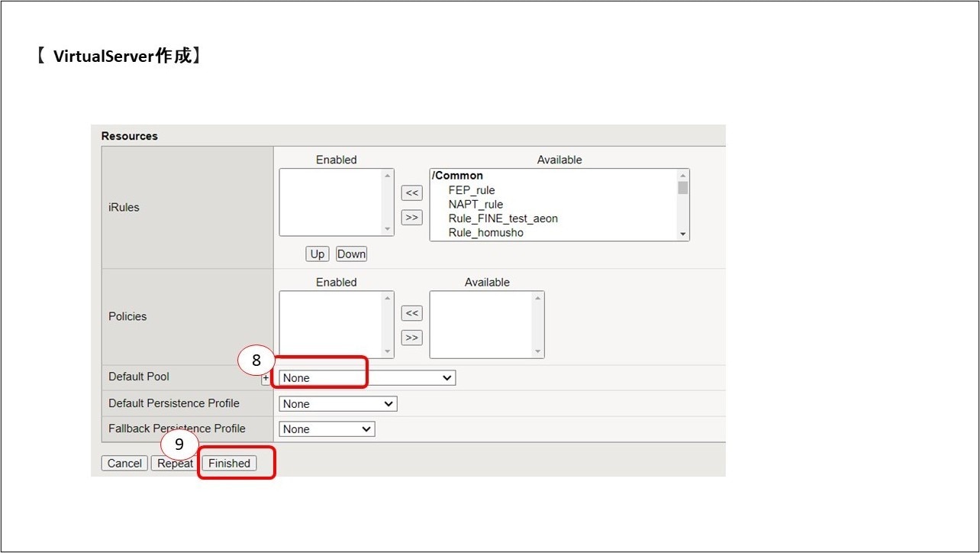Click the Up button under iRules
Image resolution: width=980 pixels, height=553 pixels.
pyautogui.click(x=317, y=254)
